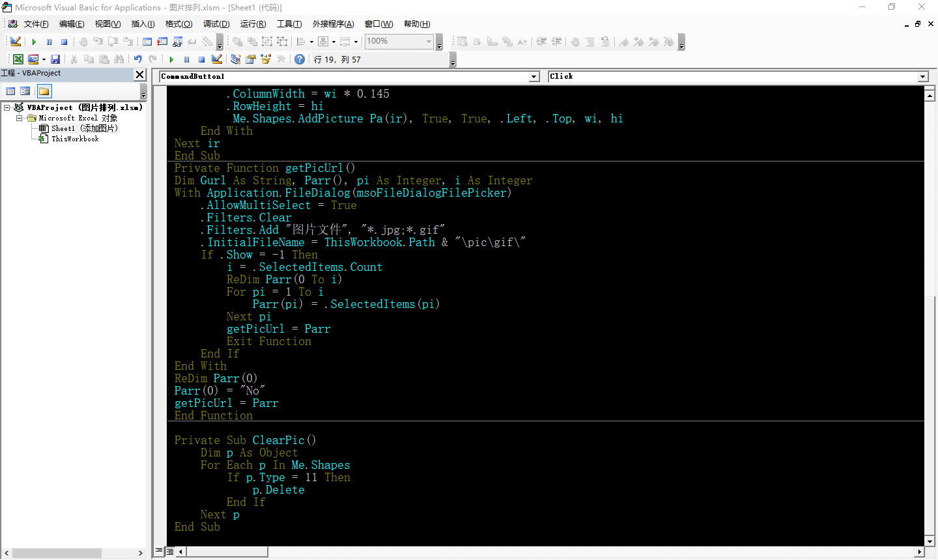This screenshot has height=560, width=938.
Task: Click the Step Out icon
Action: pyautogui.click(x=128, y=41)
